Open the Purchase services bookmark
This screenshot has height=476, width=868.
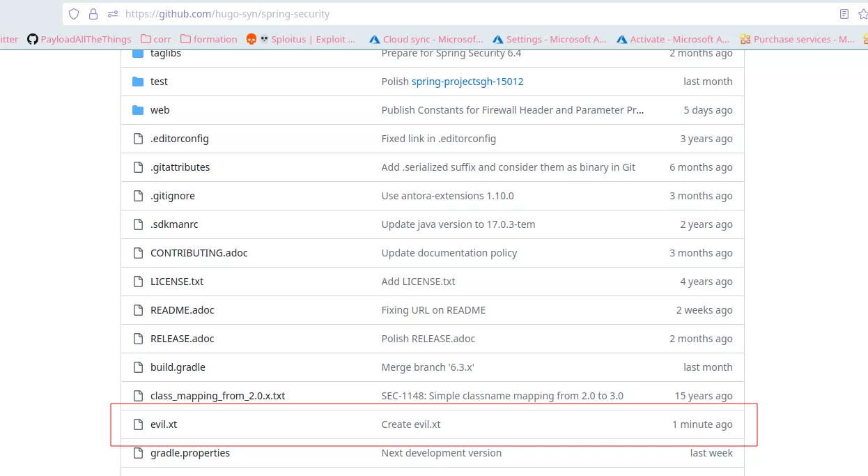pyautogui.click(x=797, y=39)
